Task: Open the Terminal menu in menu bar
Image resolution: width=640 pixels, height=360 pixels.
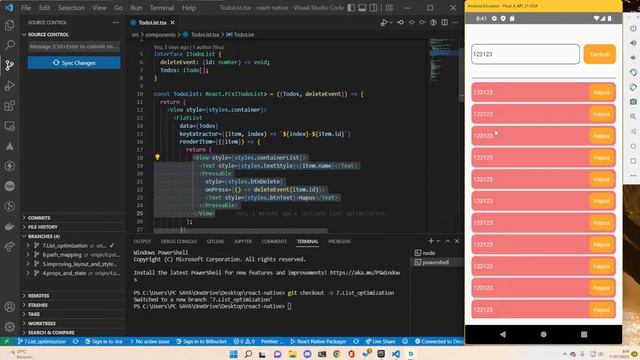Action: [162, 8]
